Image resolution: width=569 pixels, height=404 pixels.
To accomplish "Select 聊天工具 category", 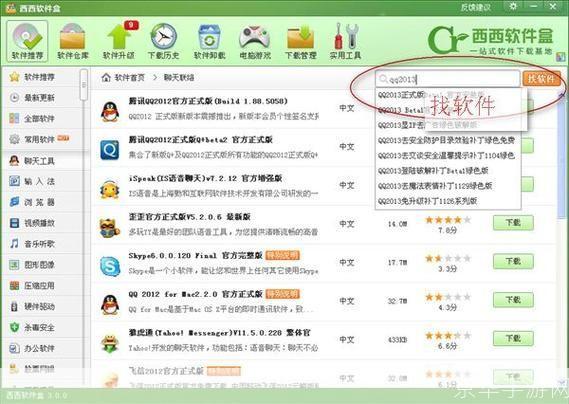I will 40,160.
